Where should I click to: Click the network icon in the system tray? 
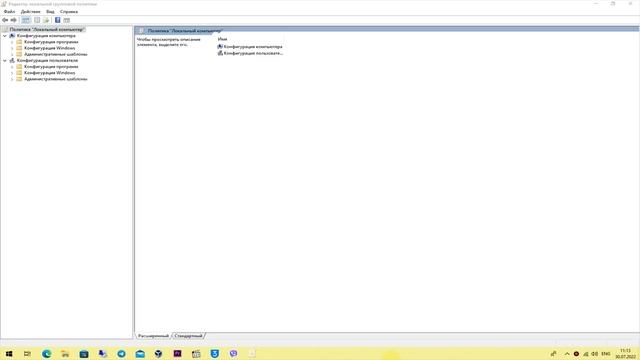(x=586, y=354)
